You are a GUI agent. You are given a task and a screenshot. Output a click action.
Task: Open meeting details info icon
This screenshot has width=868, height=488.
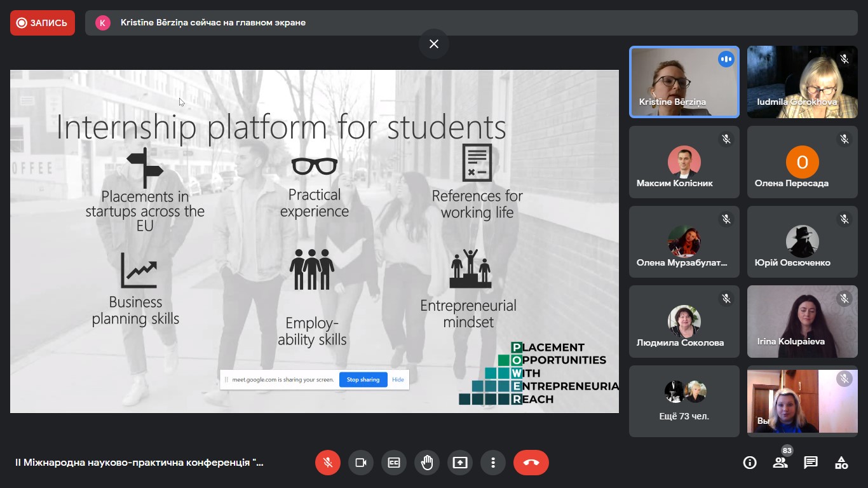(750, 463)
